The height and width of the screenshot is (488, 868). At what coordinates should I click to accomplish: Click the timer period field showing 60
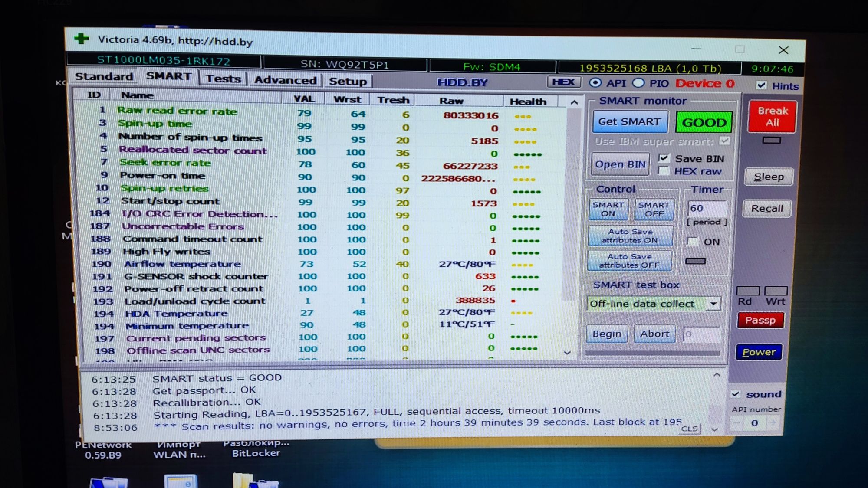pyautogui.click(x=707, y=208)
